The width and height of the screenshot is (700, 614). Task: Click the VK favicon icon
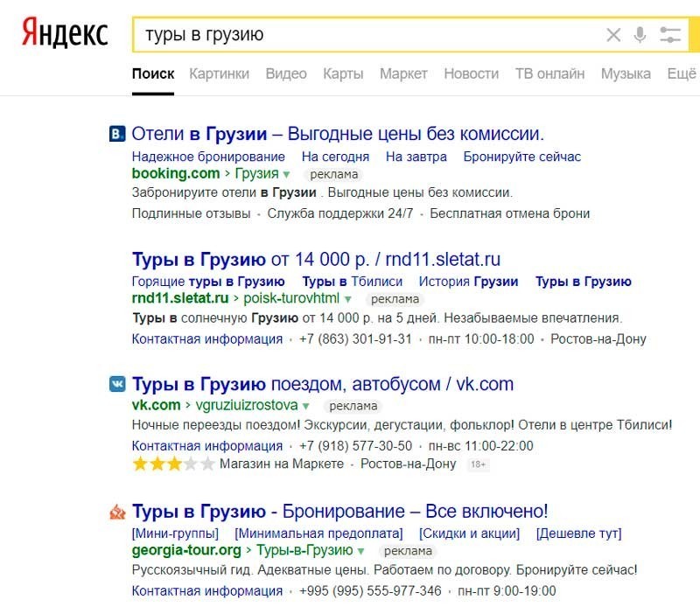click(x=117, y=384)
